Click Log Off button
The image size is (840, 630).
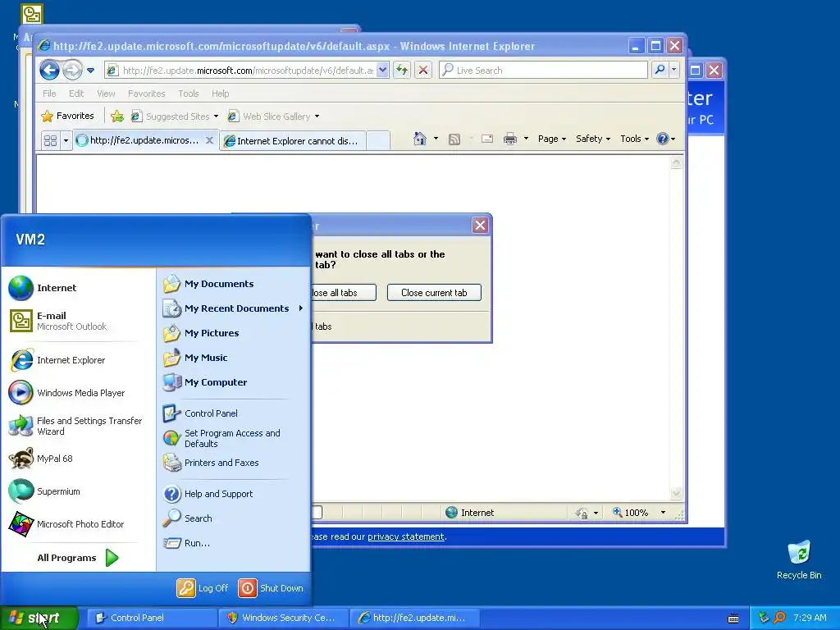click(x=203, y=588)
